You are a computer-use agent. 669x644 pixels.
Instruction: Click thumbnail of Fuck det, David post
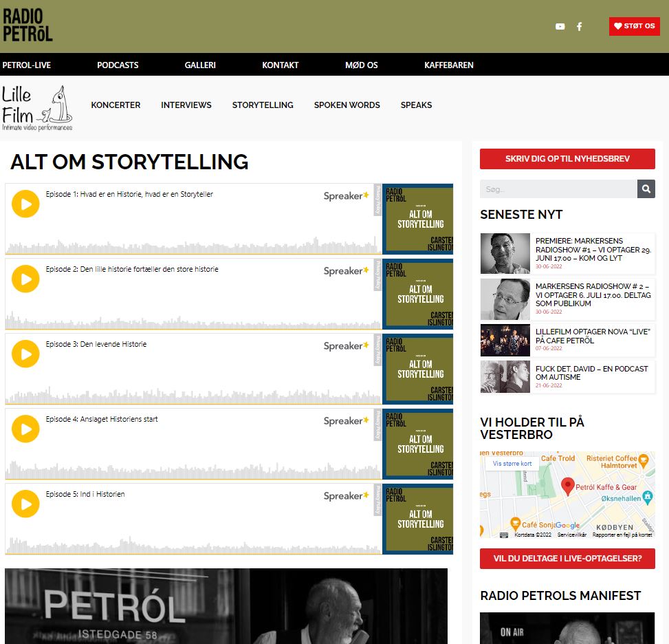(505, 376)
